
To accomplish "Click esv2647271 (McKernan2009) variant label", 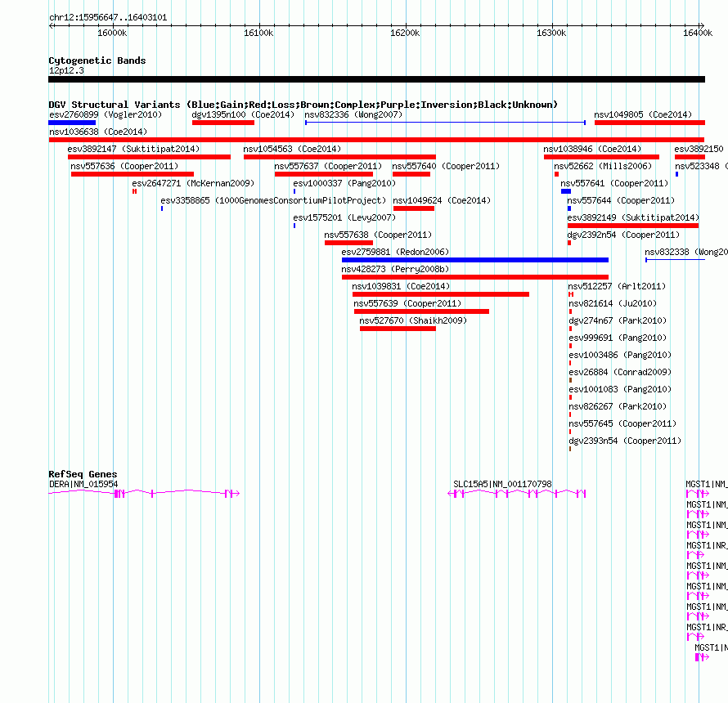I will 193,183.
